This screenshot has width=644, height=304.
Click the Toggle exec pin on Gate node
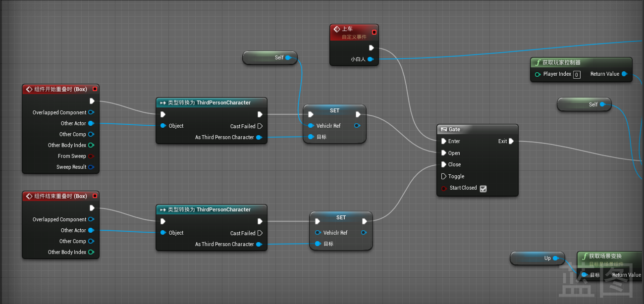point(444,176)
